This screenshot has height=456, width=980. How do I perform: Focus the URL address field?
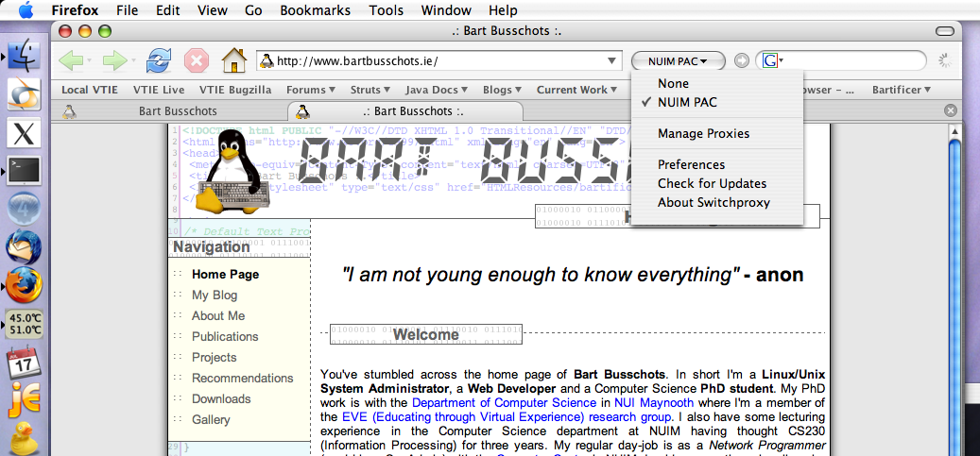click(438, 60)
